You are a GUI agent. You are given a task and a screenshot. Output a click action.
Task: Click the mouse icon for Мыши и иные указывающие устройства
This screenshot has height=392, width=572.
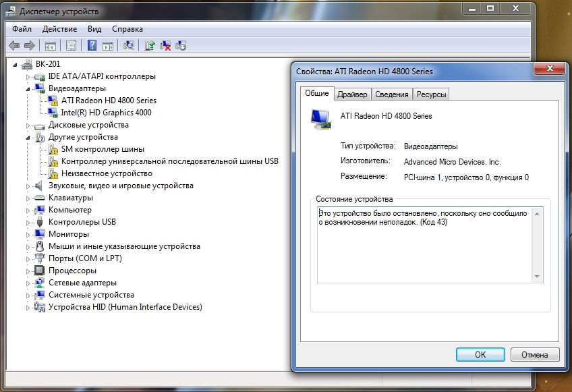(39, 246)
